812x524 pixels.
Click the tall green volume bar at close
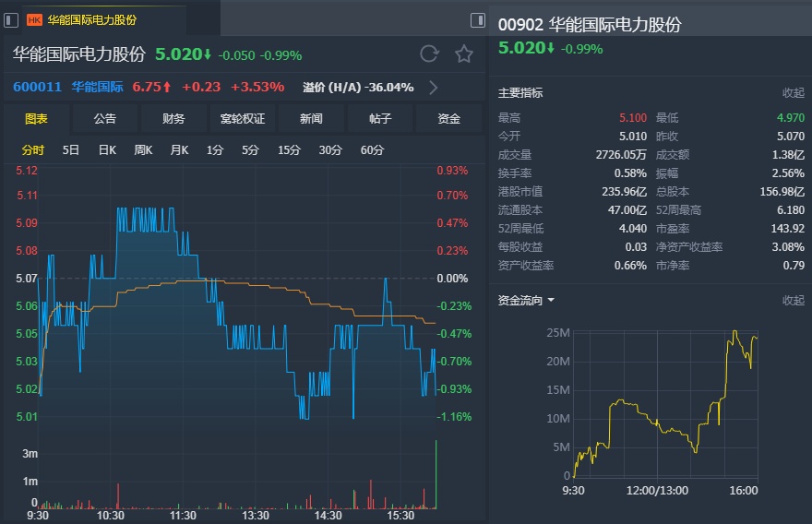coord(436,474)
